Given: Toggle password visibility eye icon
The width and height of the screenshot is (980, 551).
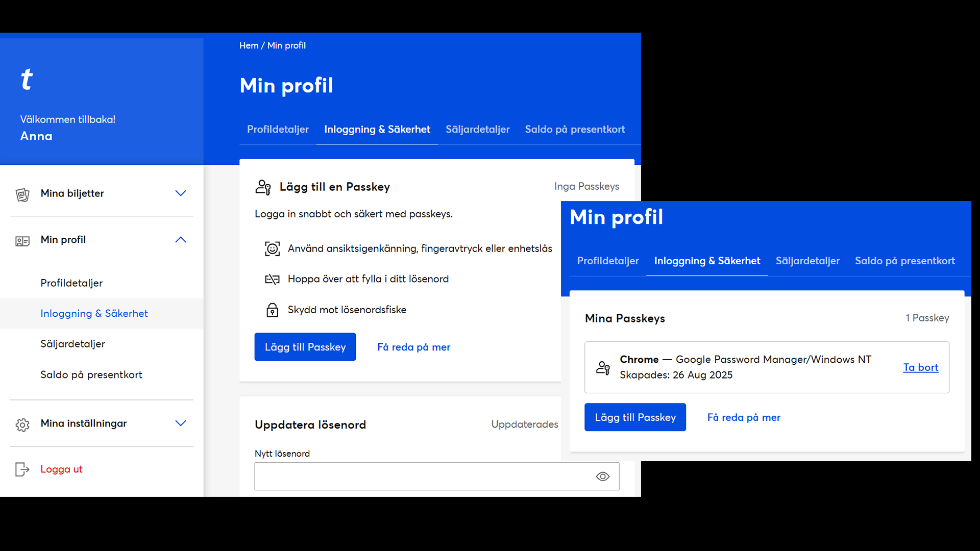Looking at the screenshot, I should [x=603, y=477].
